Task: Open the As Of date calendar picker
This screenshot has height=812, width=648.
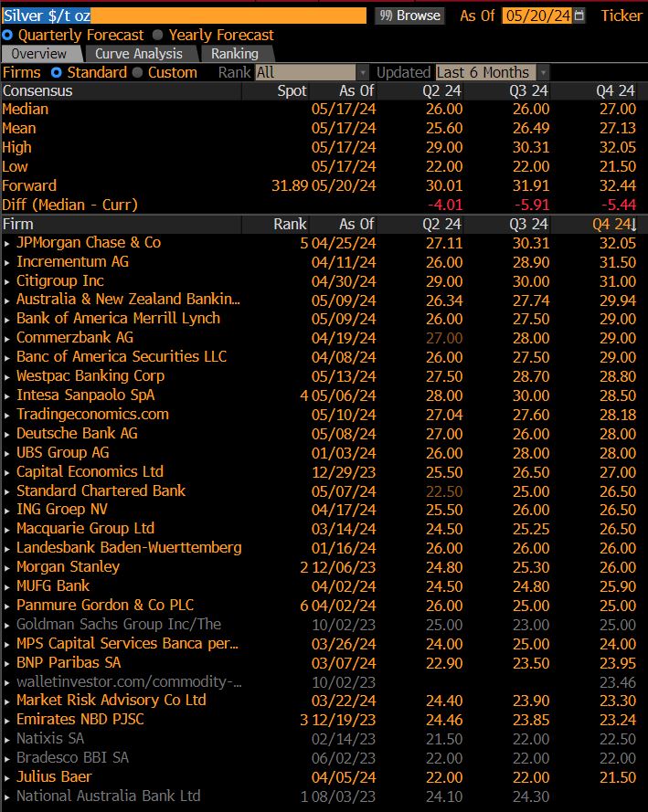Action: pyautogui.click(x=579, y=16)
